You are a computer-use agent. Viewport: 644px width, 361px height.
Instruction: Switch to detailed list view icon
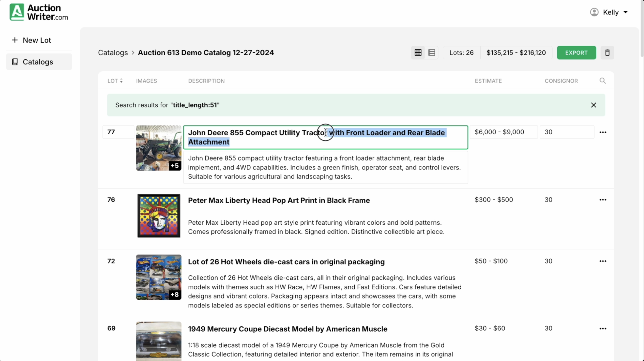pyautogui.click(x=418, y=53)
